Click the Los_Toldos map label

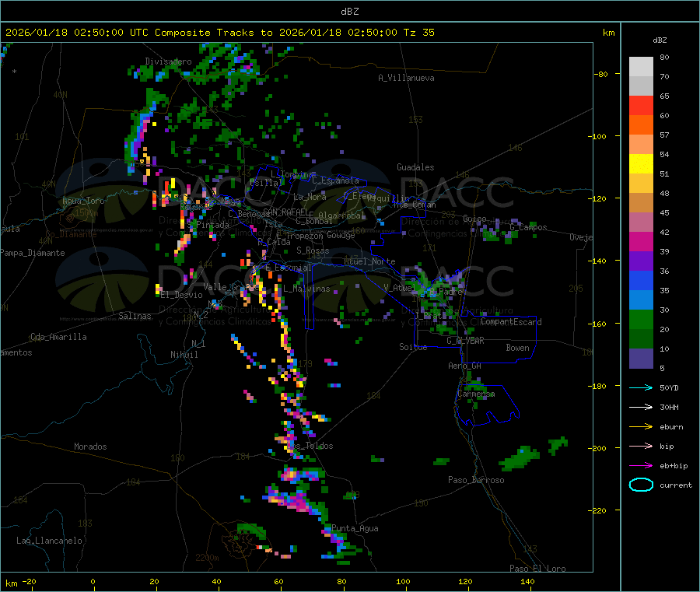(310, 446)
